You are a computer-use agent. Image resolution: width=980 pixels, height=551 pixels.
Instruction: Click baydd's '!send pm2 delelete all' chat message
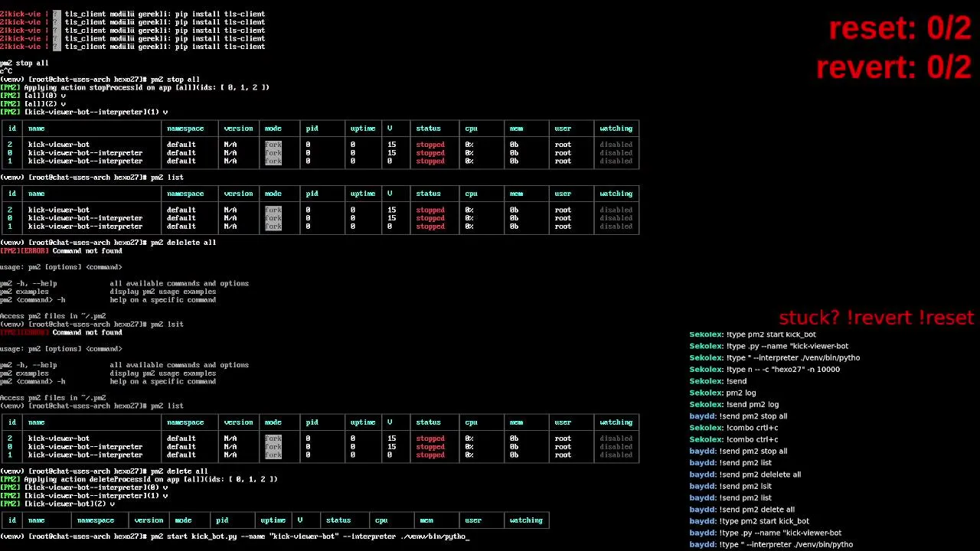745,474
